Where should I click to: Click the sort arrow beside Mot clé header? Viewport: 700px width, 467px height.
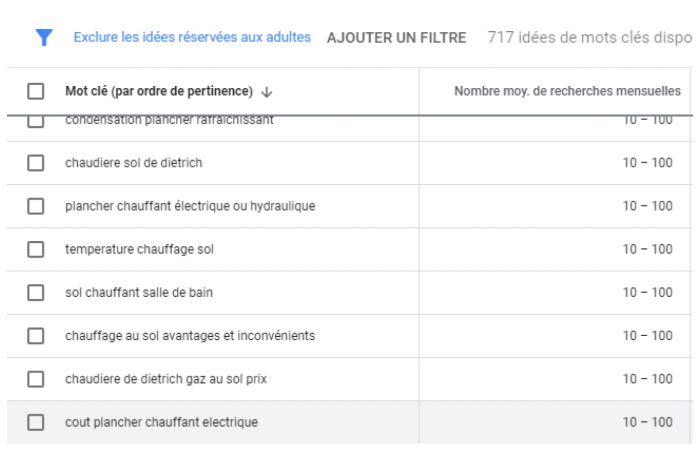[x=266, y=92]
